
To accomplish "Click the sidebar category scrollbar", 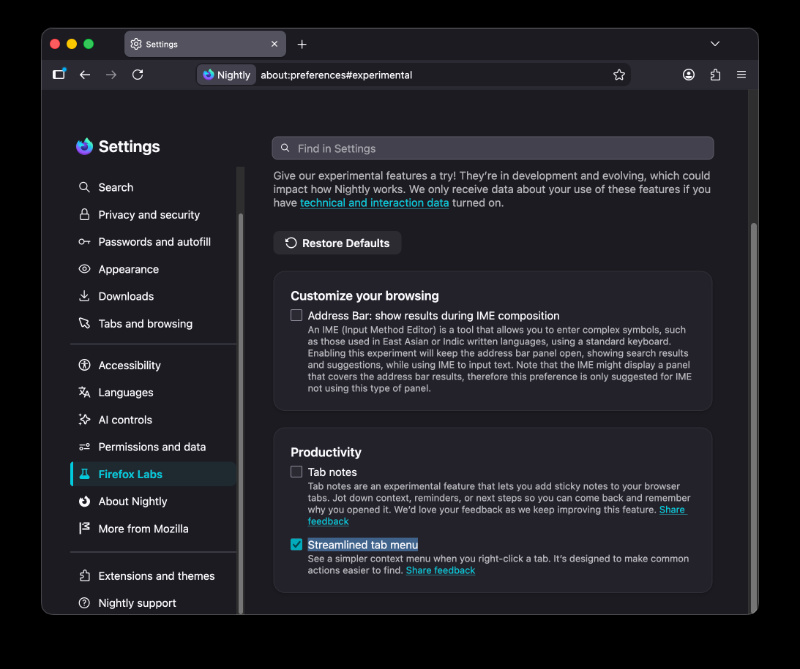I will (240, 413).
